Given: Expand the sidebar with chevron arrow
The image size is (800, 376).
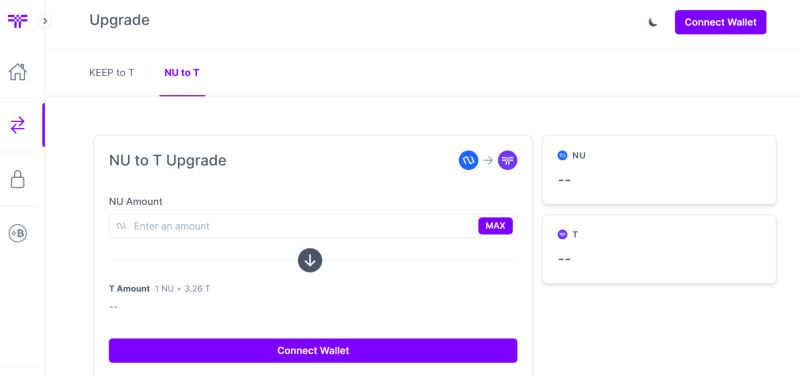Looking at the screenshot, I should (x=45, y=21).
